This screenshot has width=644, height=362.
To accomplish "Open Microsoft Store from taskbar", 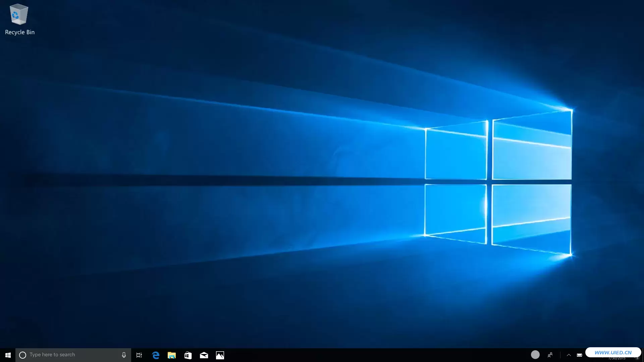I will (x=188, y=355).
